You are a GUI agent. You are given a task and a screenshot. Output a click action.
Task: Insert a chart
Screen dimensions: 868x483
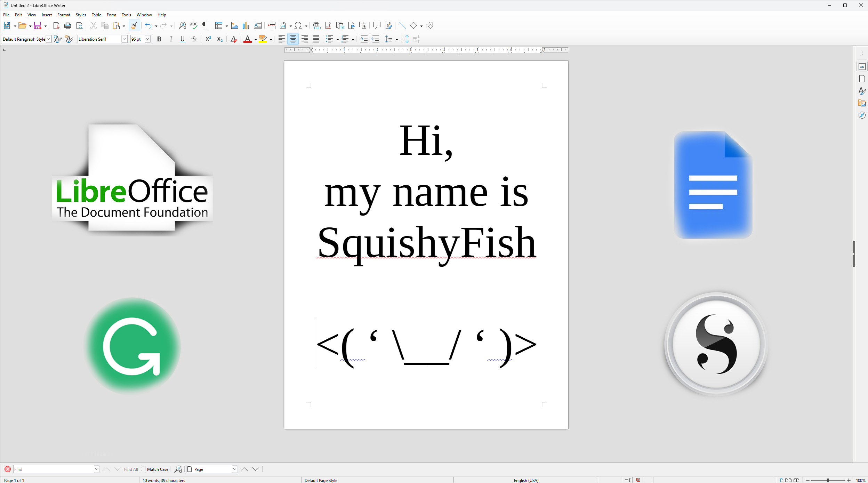[246, 25]
